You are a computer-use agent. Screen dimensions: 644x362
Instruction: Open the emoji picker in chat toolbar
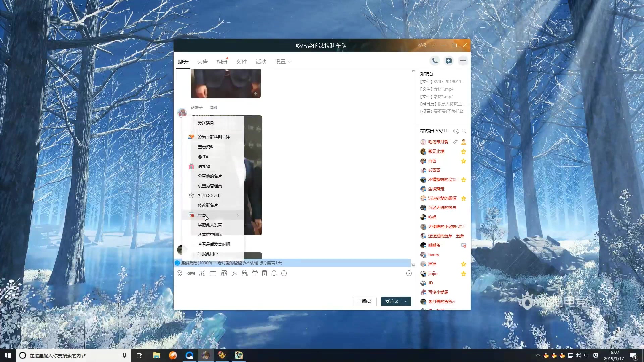pyautogui.click(x=179, y=273)
